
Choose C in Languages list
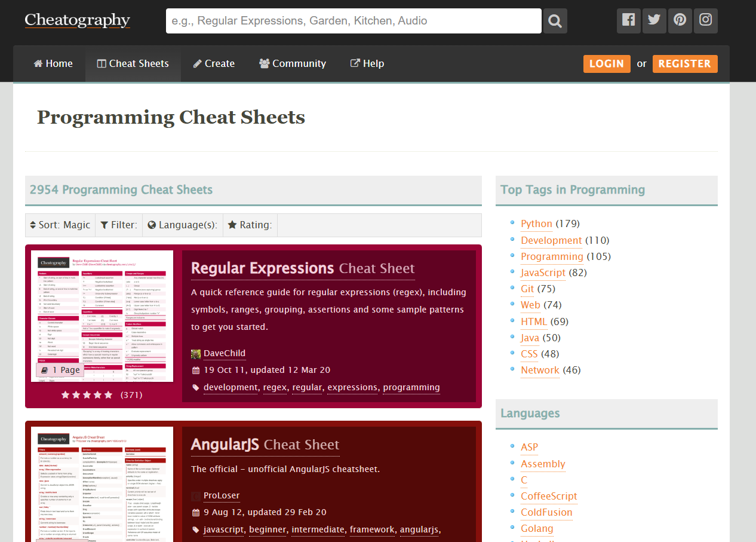point(524,480)
